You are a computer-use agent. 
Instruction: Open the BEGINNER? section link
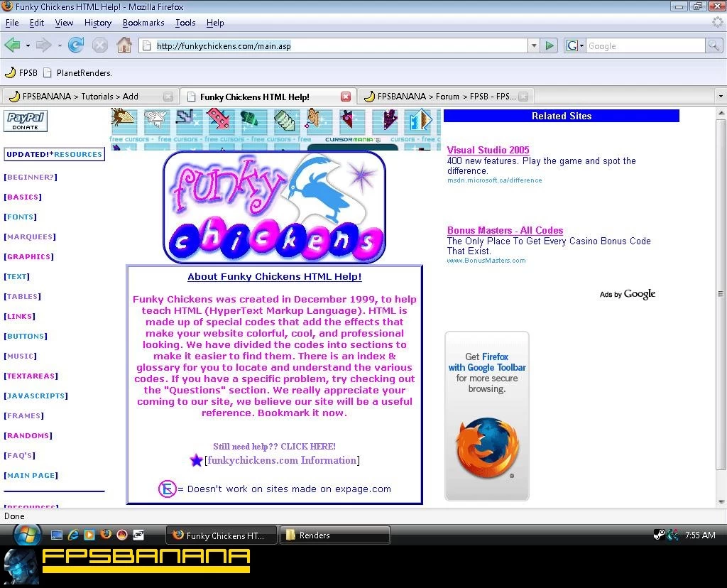(x=31, y=177)
